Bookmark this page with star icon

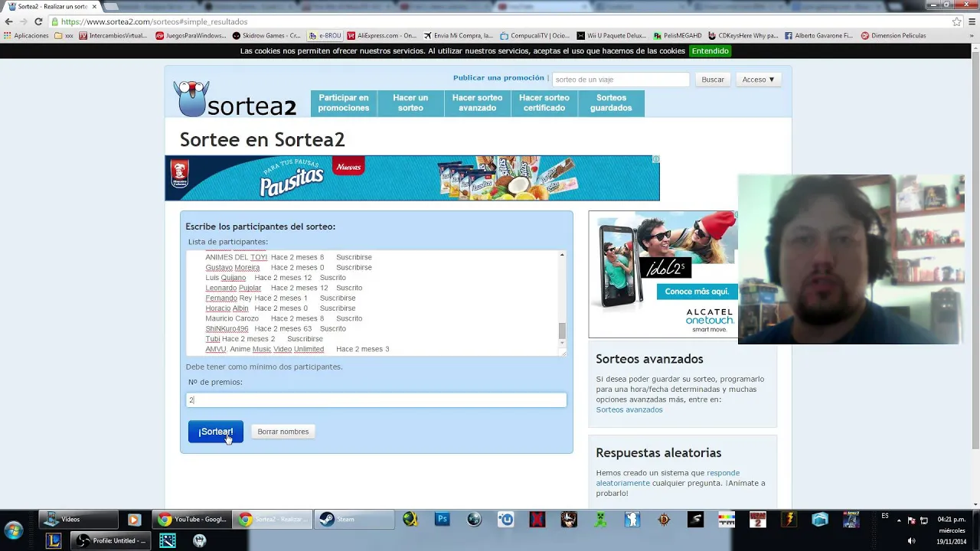pos(957,21)
